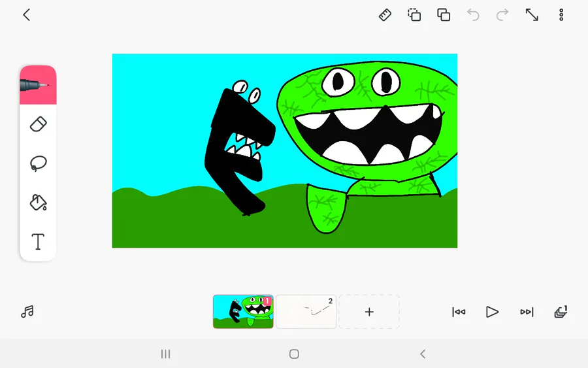Open the three-dot more options menu

[x=561, y=15]
